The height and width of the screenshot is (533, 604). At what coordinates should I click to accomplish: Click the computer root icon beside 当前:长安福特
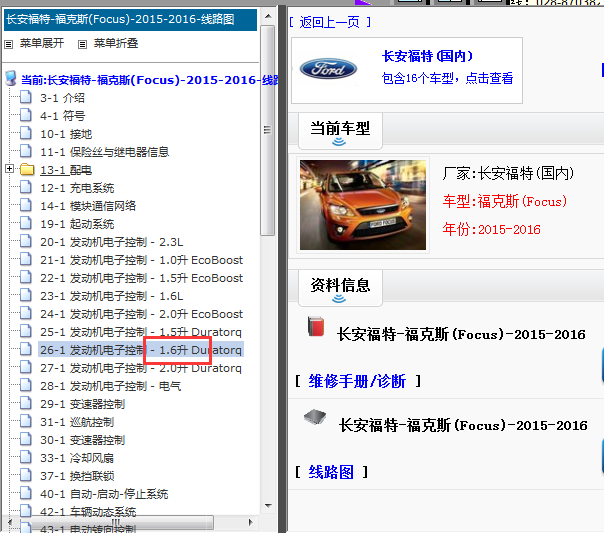tap(11, 78)
